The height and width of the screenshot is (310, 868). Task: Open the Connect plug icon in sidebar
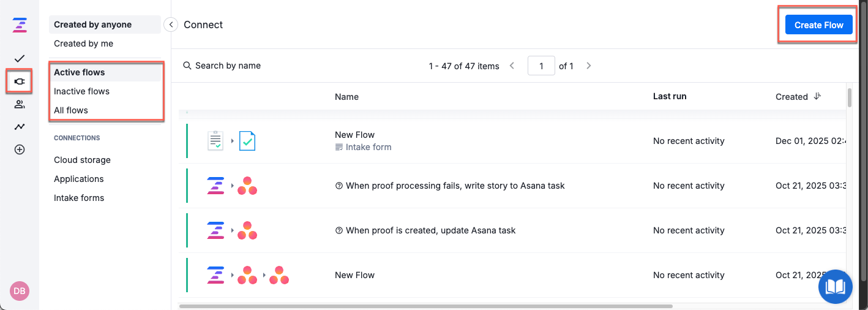[x=20, y=81]
